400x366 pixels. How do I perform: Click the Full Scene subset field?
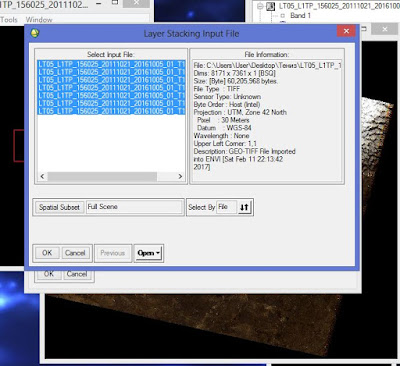135,207
